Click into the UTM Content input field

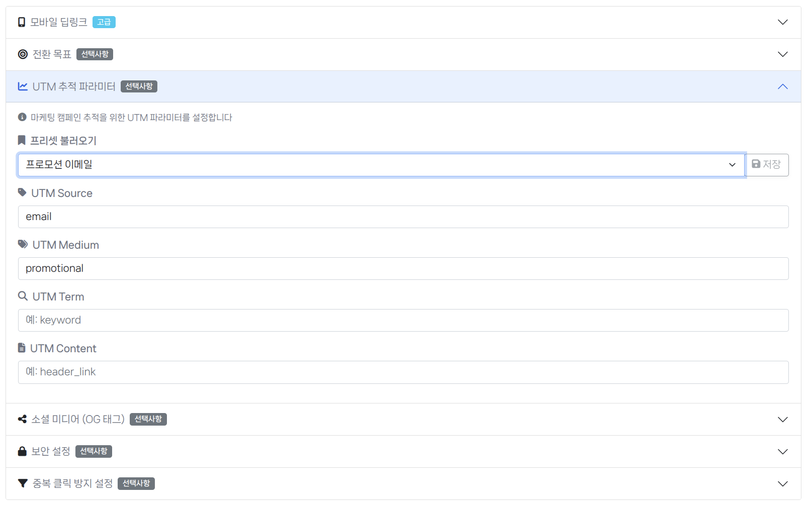[403, 372]
